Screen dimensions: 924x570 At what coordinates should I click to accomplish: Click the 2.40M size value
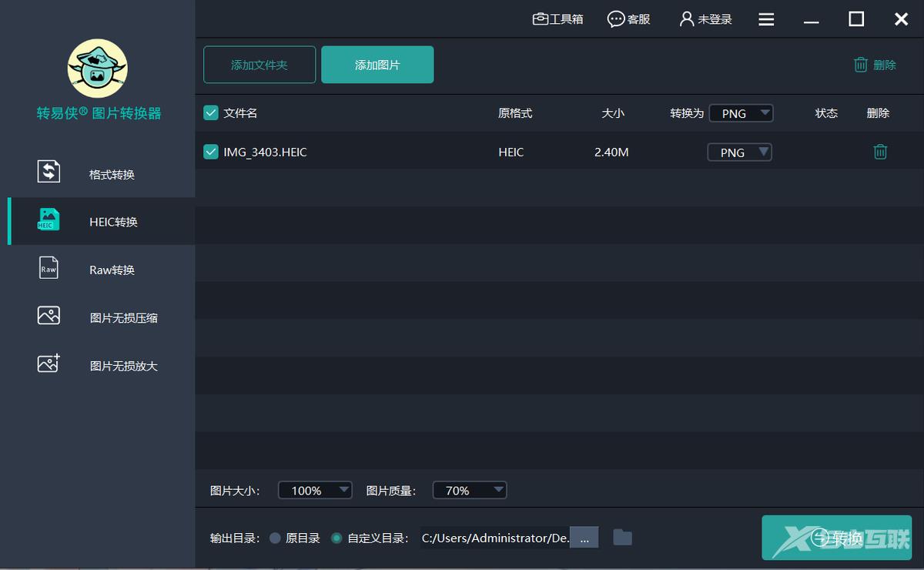611,153
